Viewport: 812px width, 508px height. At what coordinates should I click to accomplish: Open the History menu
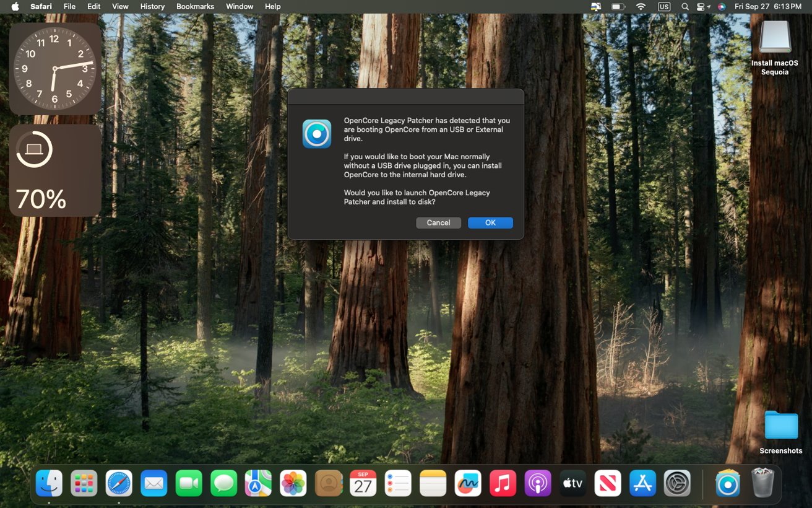152,6
